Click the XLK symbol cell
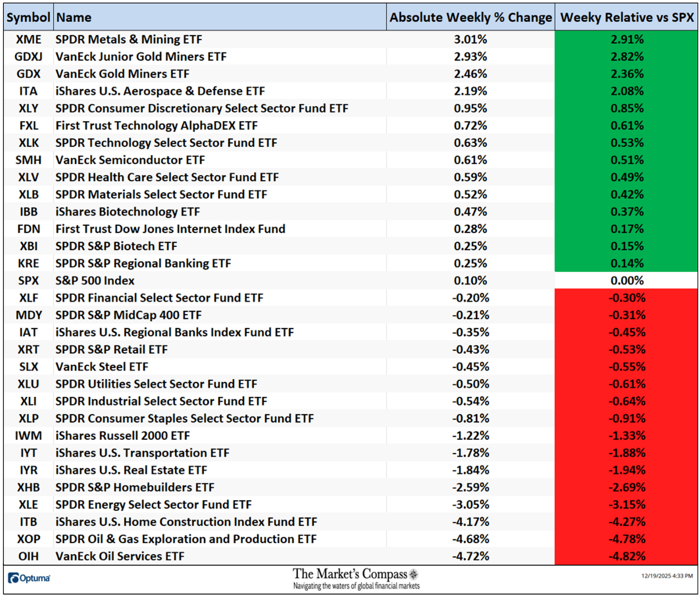 (28, 143)
